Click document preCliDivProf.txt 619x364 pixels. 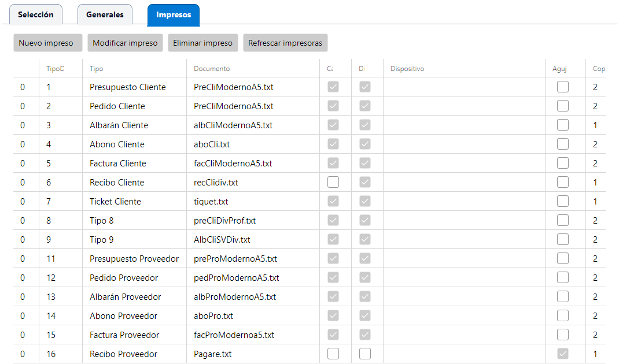[224, 221]
